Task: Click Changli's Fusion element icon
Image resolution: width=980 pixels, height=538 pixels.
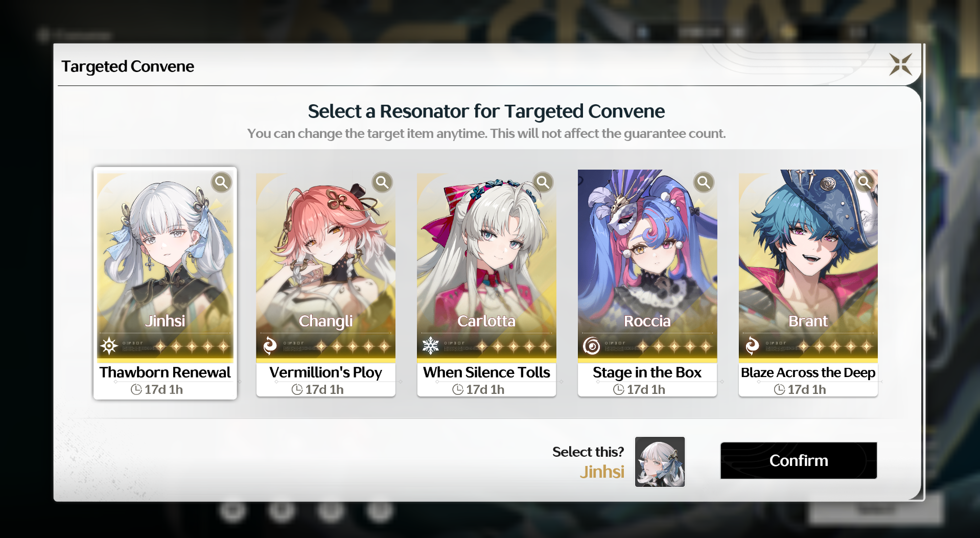Action: point(270,346)
